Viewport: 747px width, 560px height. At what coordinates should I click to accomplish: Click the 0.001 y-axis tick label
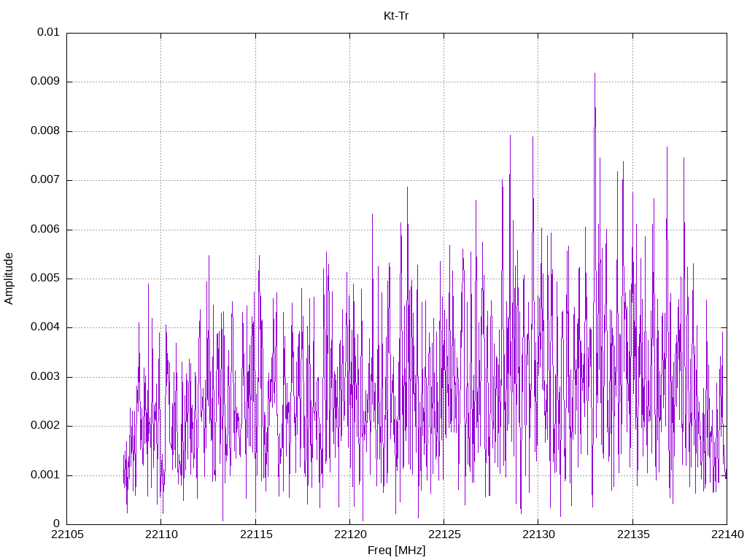click(45, 475)
